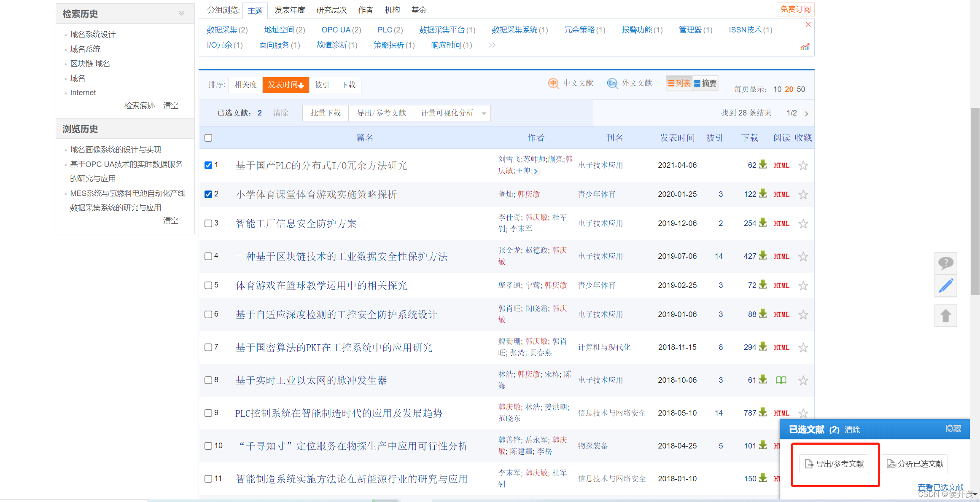Open the book reader icon for article 8
This screenshot has width=980, height=502.
(x=781, y=380)
